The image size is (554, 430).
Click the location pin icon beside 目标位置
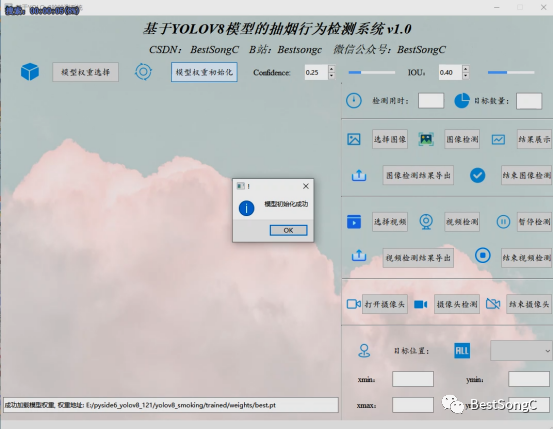(364, 351)
